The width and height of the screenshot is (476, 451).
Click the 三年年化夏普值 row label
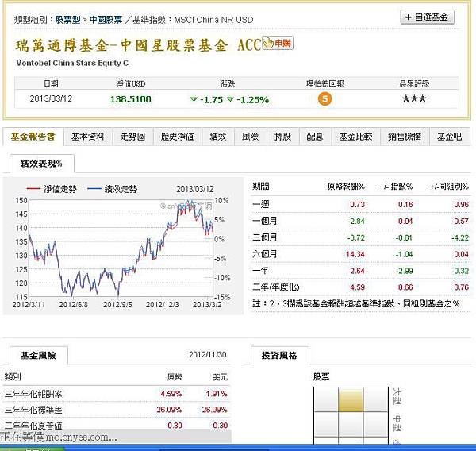[33, 426]
